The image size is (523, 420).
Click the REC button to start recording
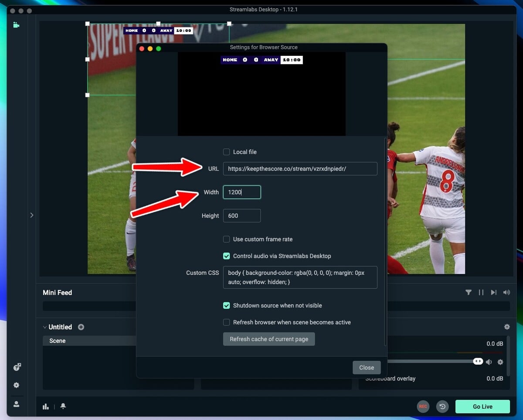(x=423, y=406)
